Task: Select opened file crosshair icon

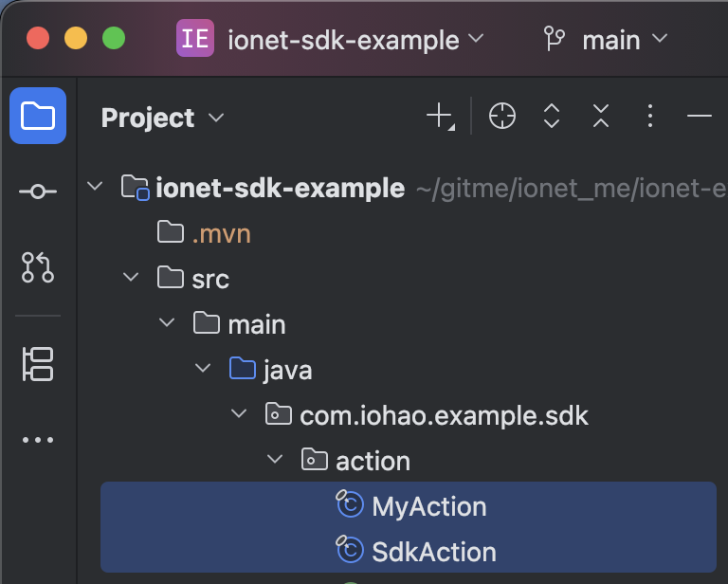Action: 502,117
